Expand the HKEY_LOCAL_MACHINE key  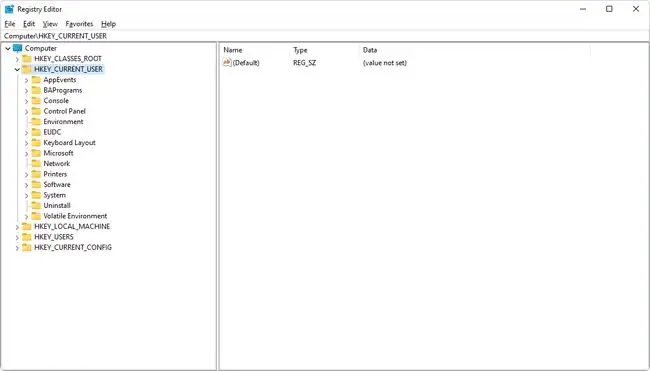[x=17, y=227]
